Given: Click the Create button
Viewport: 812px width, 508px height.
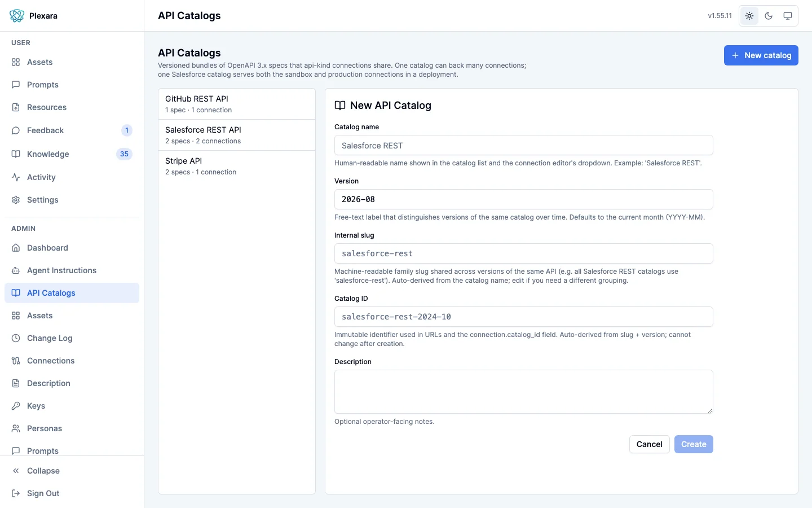Looking at the screenshot, I should [694, 444].
